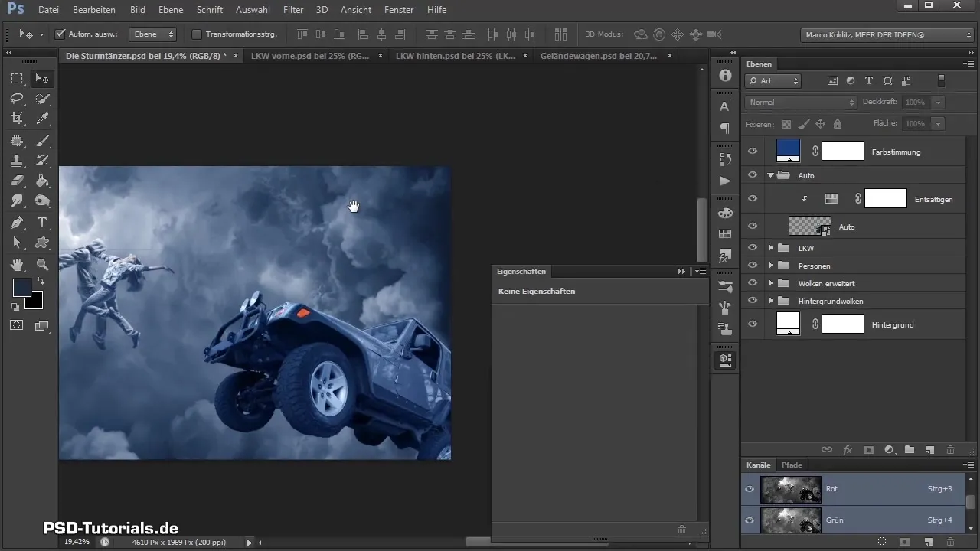Enable Autom. ausw. checkbox
Image resolution: width=980 pixels, height=551 pixels.
(60, 34)
